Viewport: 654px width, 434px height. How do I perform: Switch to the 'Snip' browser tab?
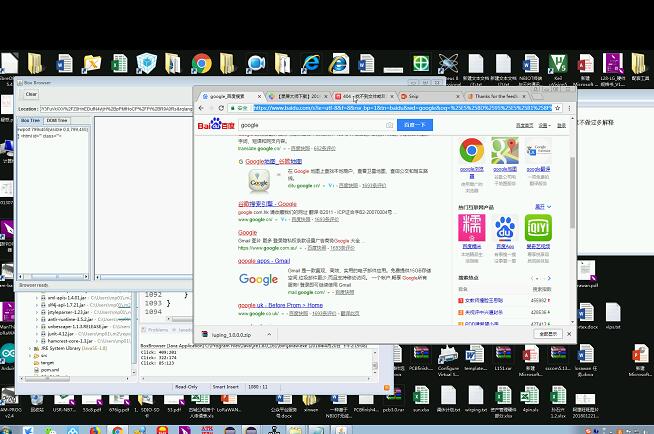(428, 96)
